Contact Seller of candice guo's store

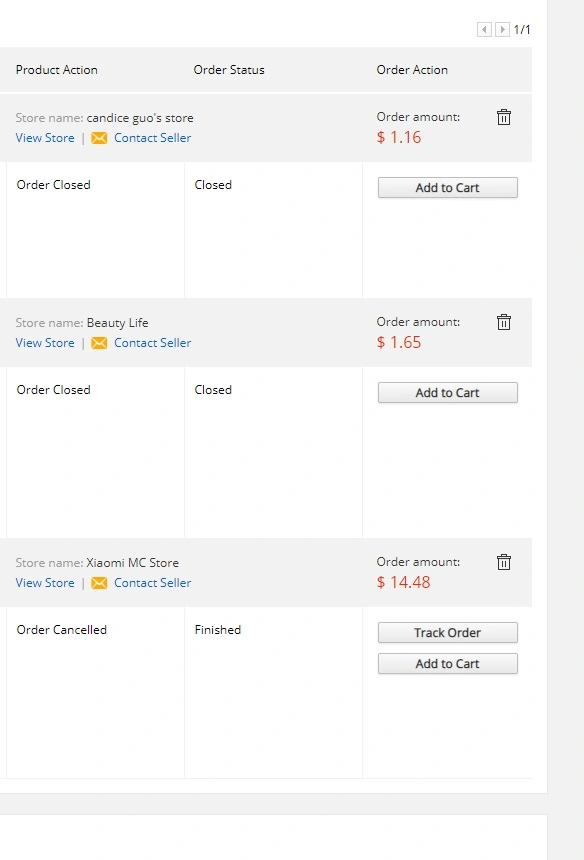152,138
